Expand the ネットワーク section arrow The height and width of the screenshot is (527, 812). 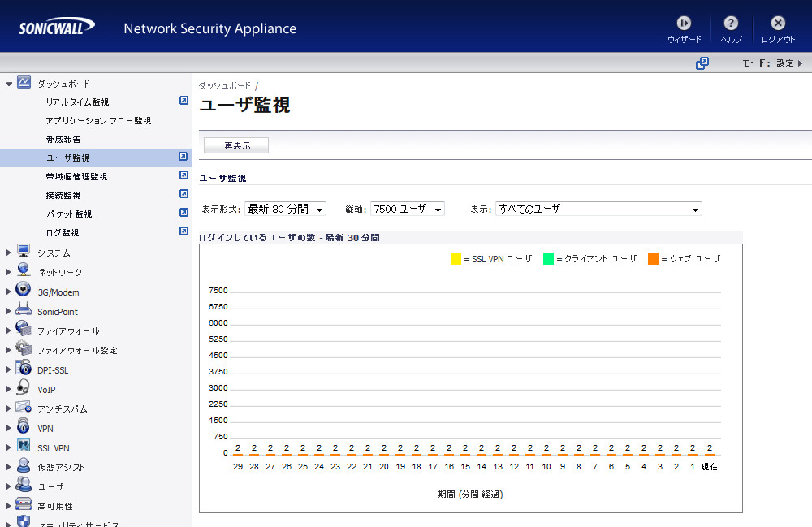(x=8, y=272)
